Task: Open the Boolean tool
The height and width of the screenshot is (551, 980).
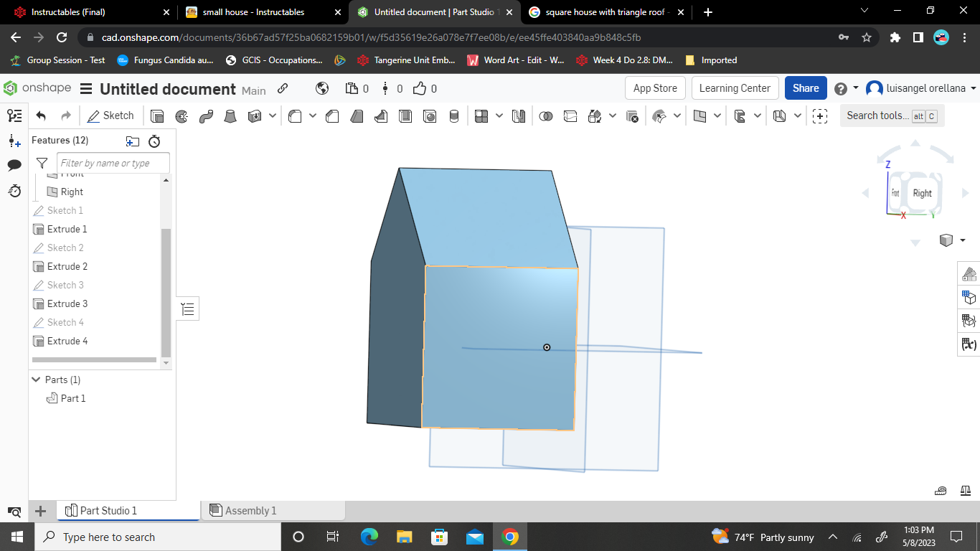Action: pos(546,116)
